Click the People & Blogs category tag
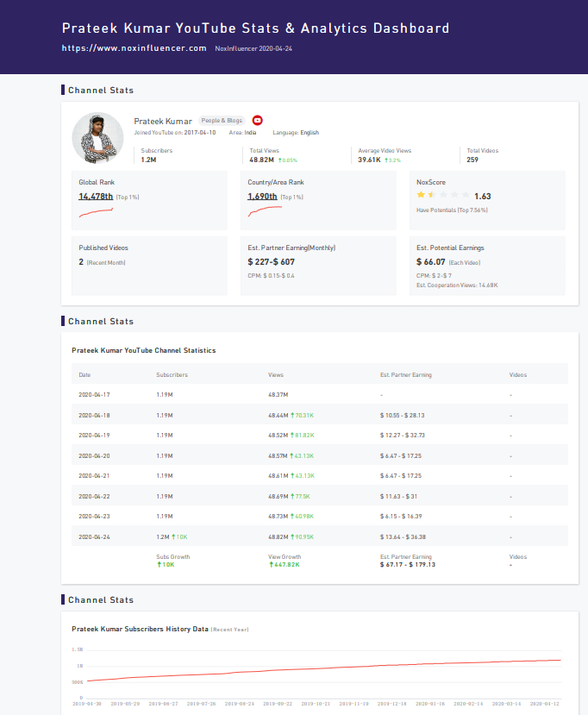The image size is (588, 715). 222,121
